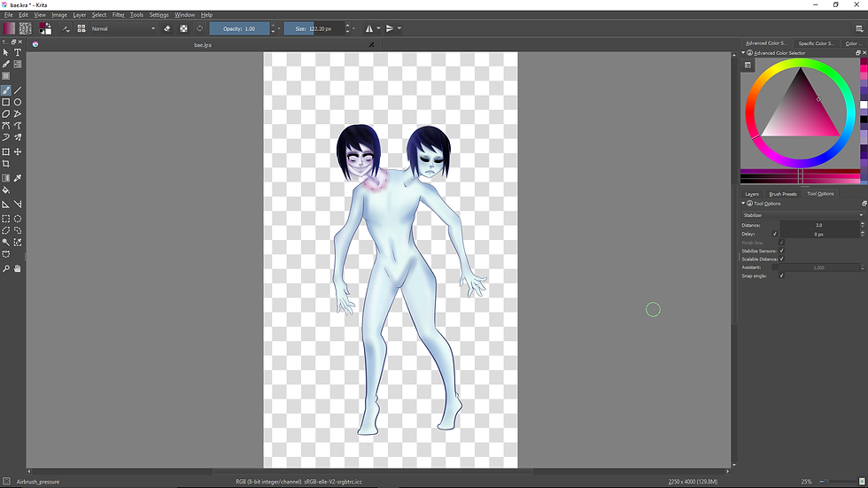This screenshot has width=868, height=488.
Task: Open horizontal mirror options arrow
Action: coord(379,28)
